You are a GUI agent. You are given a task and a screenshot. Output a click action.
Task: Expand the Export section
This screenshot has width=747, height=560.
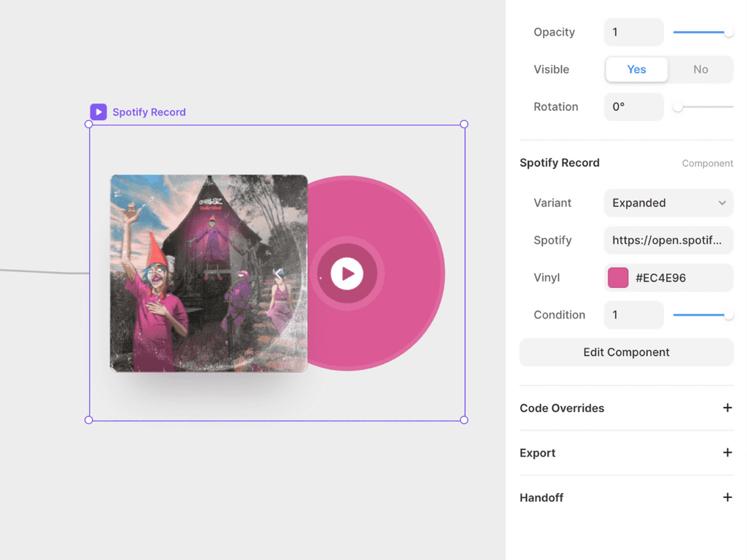[x=727, y=453]
